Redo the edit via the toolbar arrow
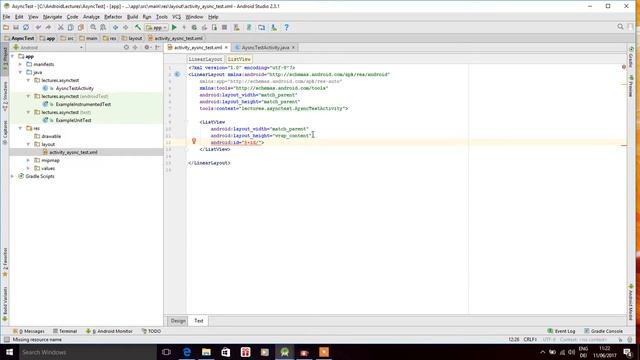Image resolution: width=640 pixels, height=360 pixels. pos(48,27)
